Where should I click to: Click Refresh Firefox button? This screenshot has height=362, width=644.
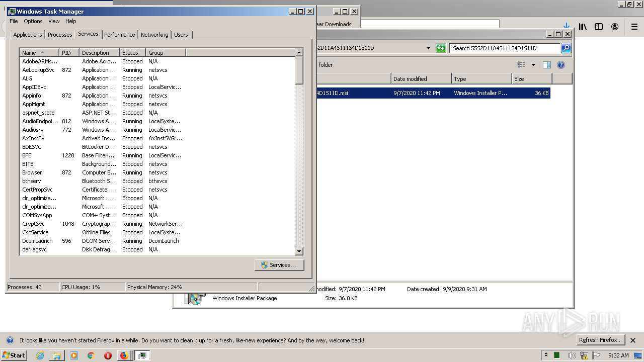point(601,340)
